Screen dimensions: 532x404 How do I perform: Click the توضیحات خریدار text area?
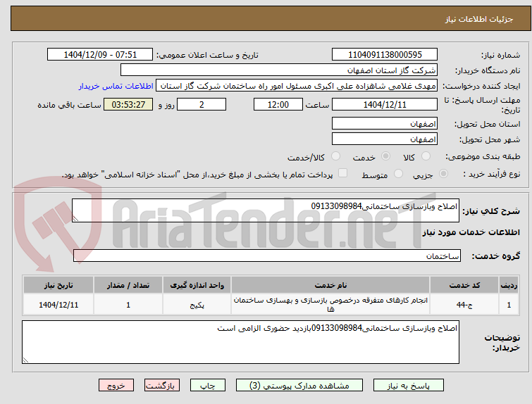[x=240, y=342]
